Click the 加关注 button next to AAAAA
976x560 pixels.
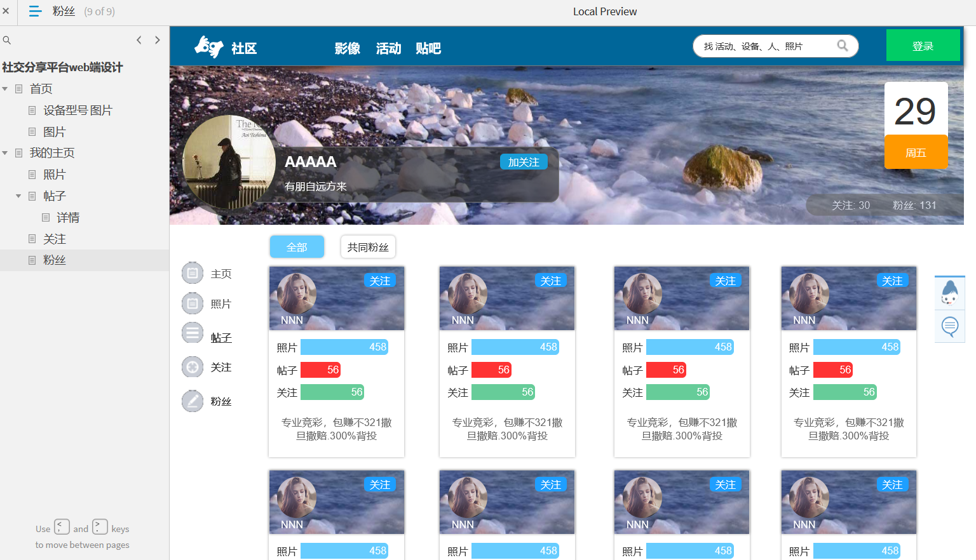pyautogui.click(x=524, y=162)
